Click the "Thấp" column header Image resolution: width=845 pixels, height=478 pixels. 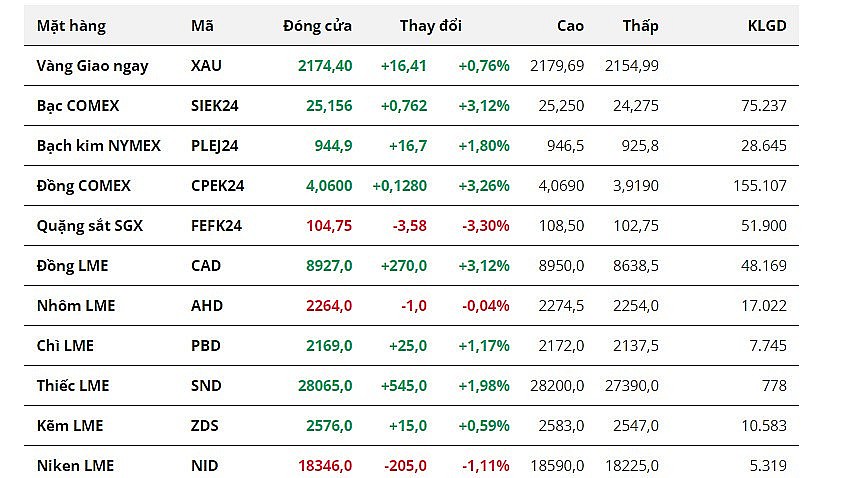[640, 26]
